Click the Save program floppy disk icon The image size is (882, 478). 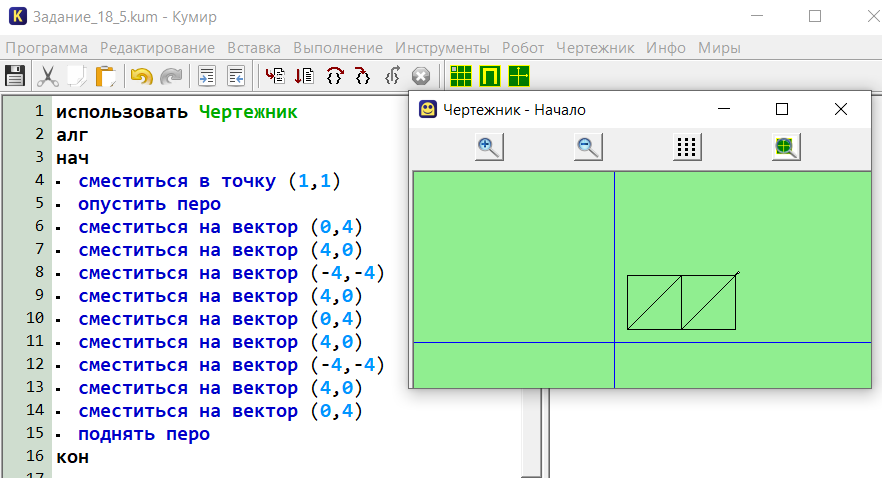[x=15, y=76]
